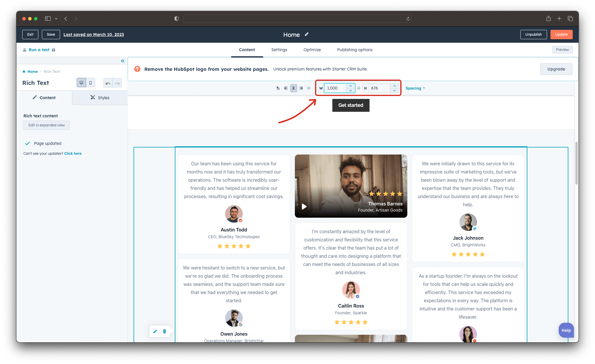Open the Spacing dropdown
The height and width of the screenshot is (364, 595).
click(x=415, y=88)
